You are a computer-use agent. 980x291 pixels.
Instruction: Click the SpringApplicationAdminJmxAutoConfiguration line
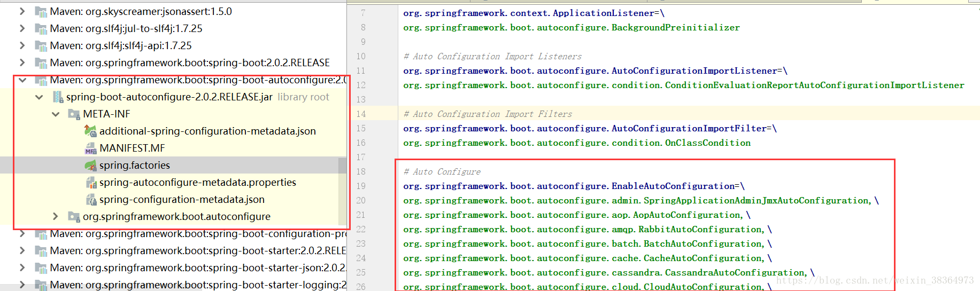coord(641,200)
